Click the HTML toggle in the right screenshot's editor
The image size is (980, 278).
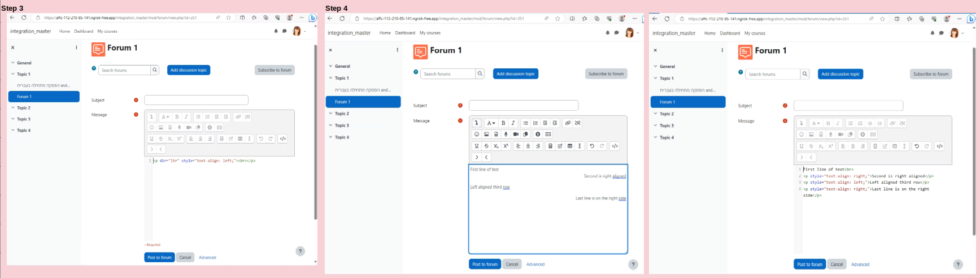coord(939,146)
